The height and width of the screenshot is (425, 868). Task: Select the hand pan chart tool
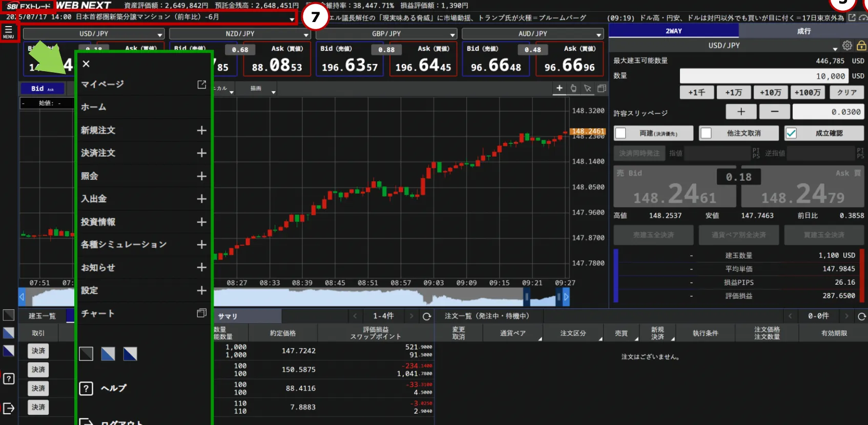tap(573, 89)
